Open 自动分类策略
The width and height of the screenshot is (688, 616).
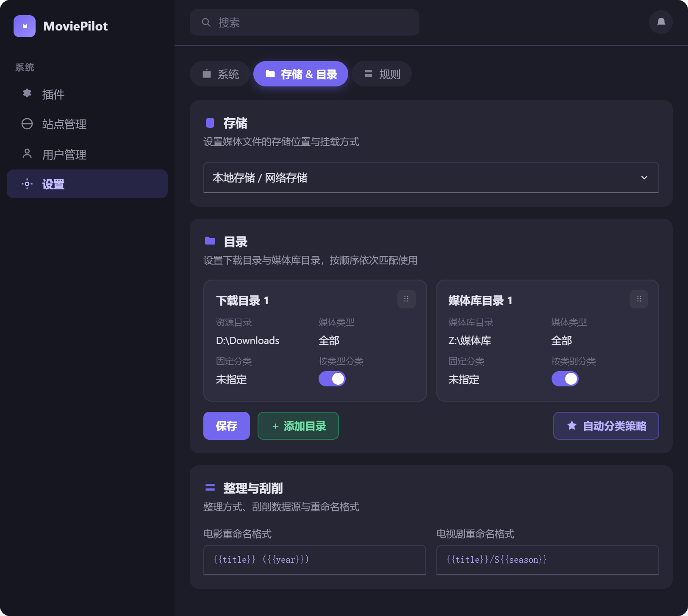coord(606,426)
